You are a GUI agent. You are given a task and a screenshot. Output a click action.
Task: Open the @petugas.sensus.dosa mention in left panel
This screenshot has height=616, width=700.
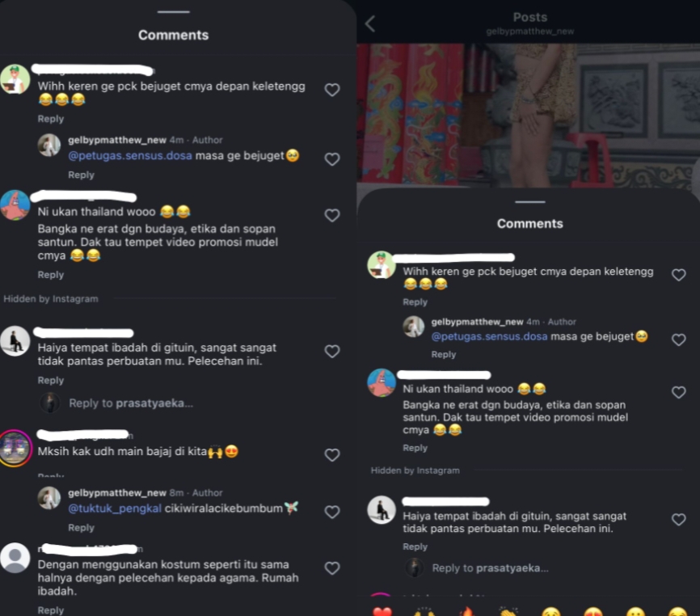130,156
